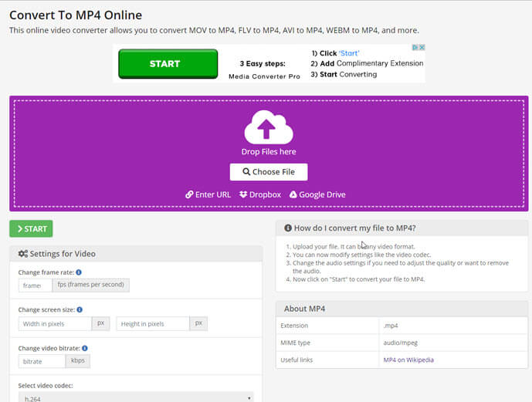Focus the Height in pixels field

point(153,324)
